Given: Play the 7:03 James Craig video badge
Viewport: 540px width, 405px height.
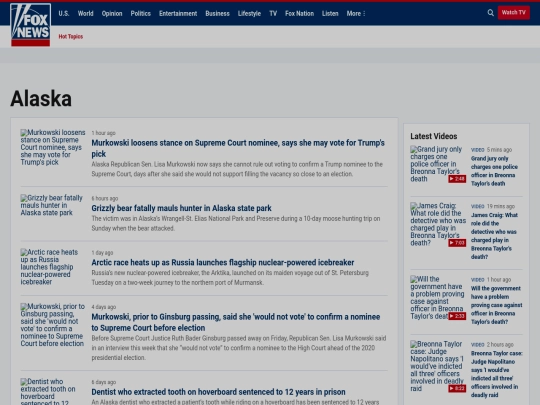Looking at the screenshot, I should click(457, 243).
